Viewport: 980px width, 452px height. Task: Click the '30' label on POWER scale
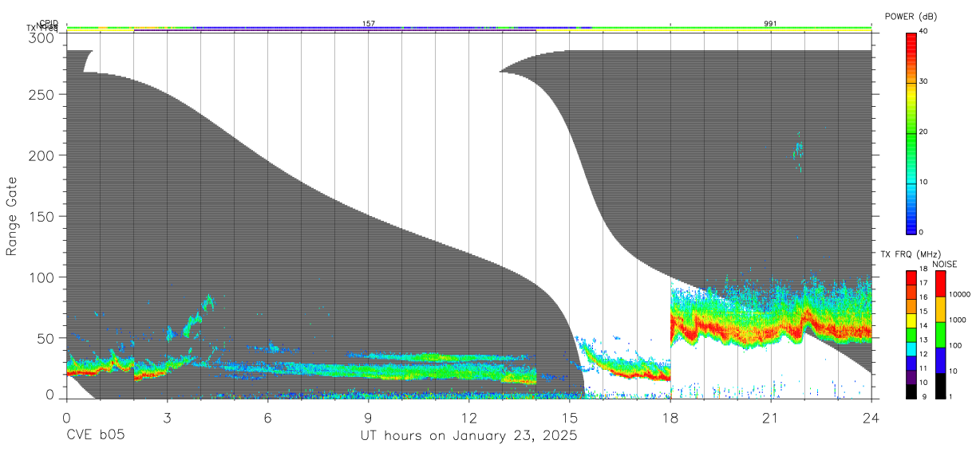click(x=923, y=81)
